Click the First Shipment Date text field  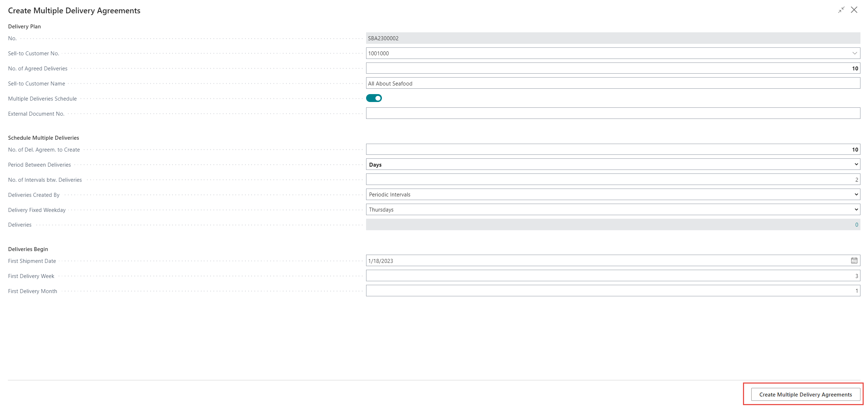(607, 261)
